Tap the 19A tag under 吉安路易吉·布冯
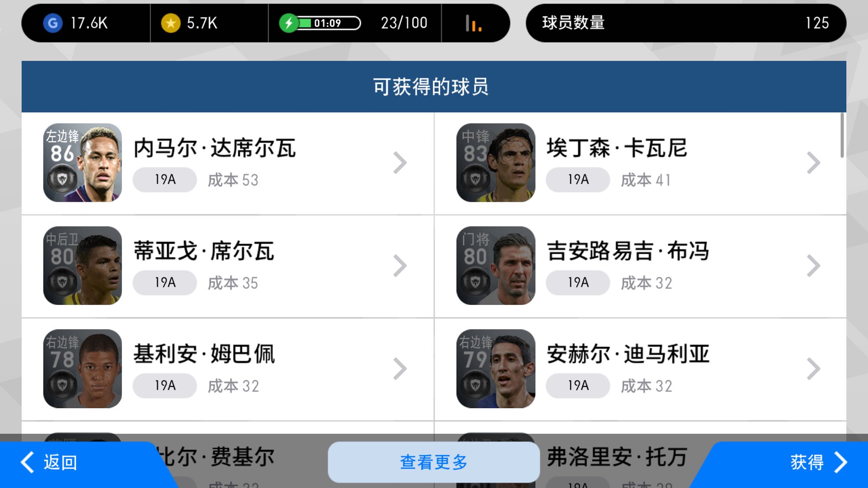This screenshot has height=488, width=868. click(578, 283)
